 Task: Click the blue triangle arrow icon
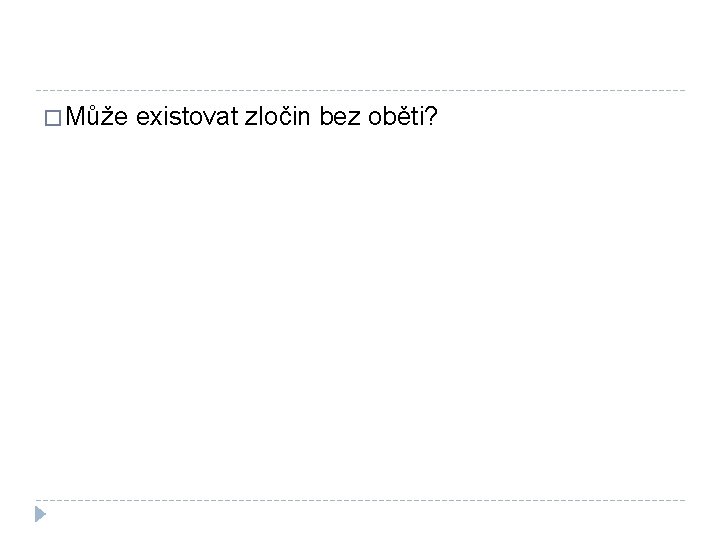40,515
